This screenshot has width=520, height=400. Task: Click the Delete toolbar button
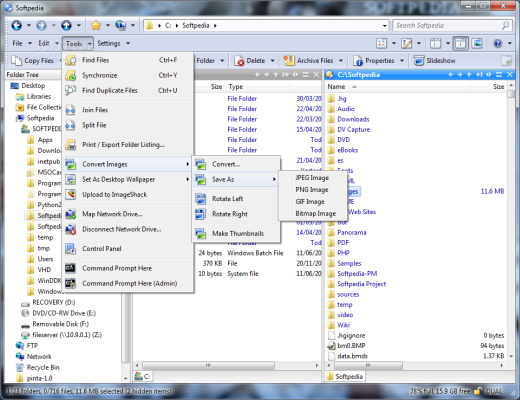250,61
